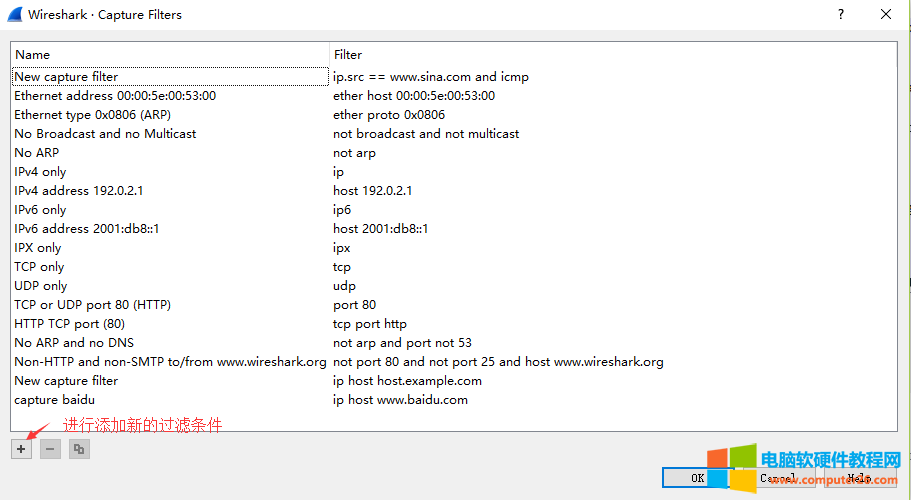
Task: Open the question mark help icon in title bar
Action: click(x=841, y=15)
